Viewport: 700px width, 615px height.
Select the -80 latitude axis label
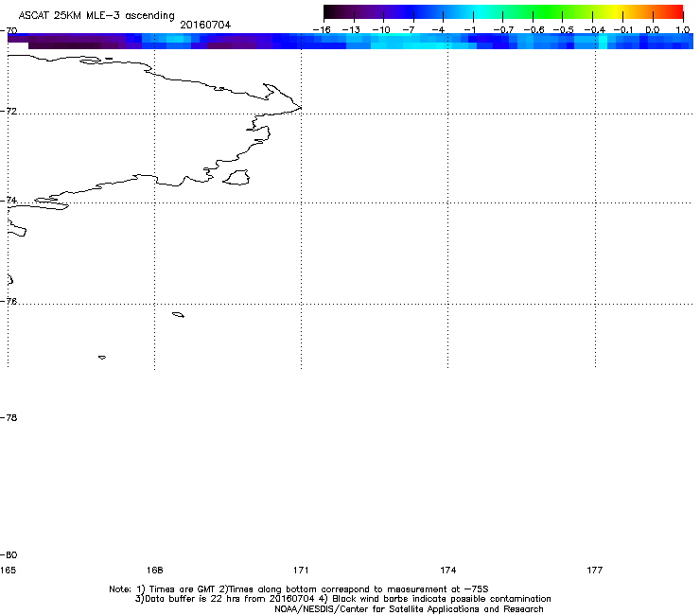(9, 554)
